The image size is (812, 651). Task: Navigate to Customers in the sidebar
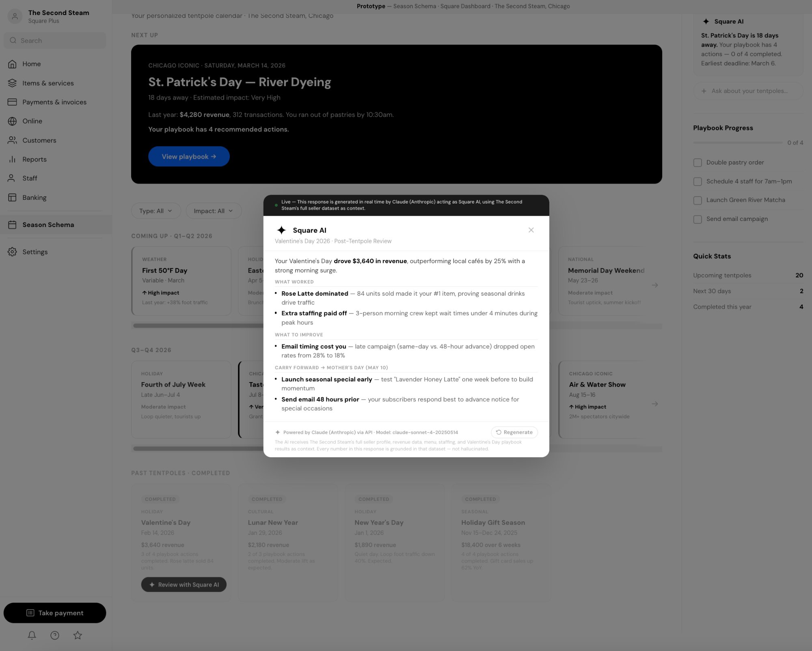(x=39, y=140)
